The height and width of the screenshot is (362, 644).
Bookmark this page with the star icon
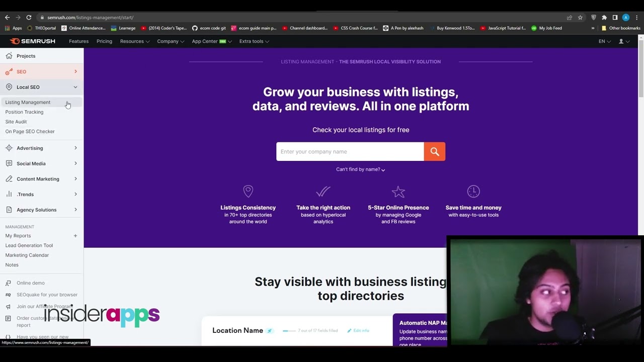click(x=580, y=18)
